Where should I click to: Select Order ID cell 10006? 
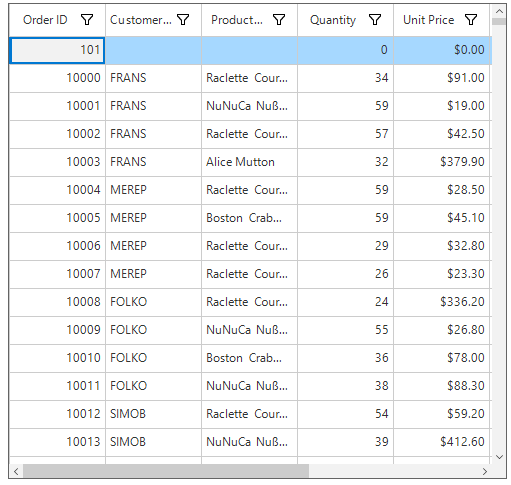click(x=57, y=246)
